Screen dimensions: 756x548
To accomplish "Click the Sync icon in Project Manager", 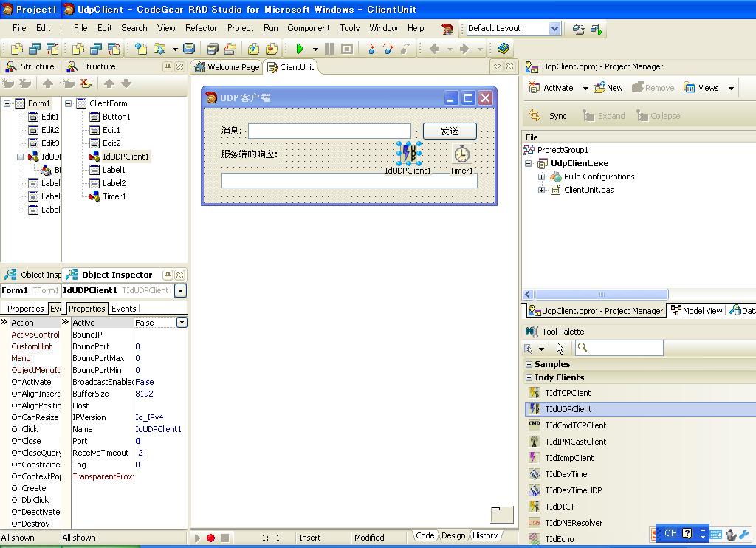I will point(535,115).
